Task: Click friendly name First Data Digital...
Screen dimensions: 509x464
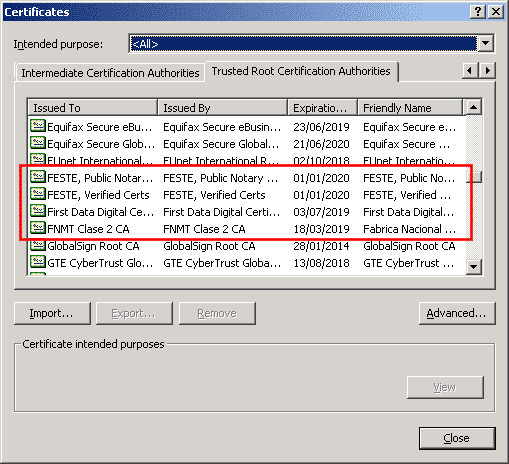Action: click(x=409, y=212)
